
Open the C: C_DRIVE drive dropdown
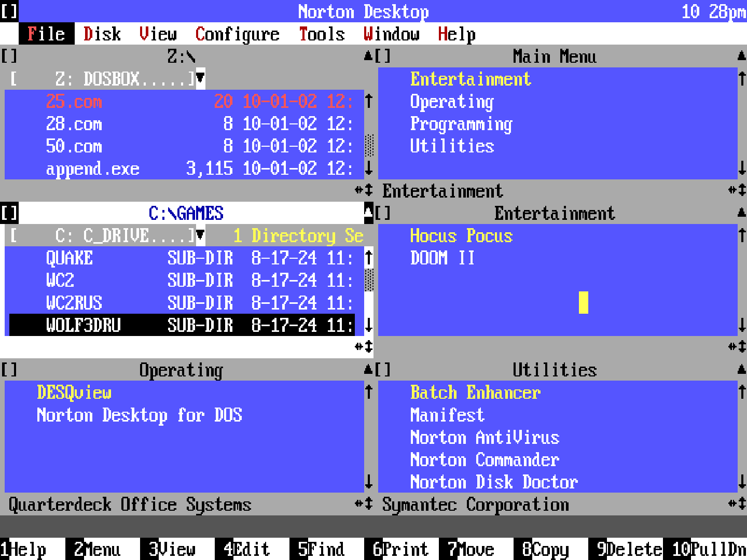click(200, 235)
